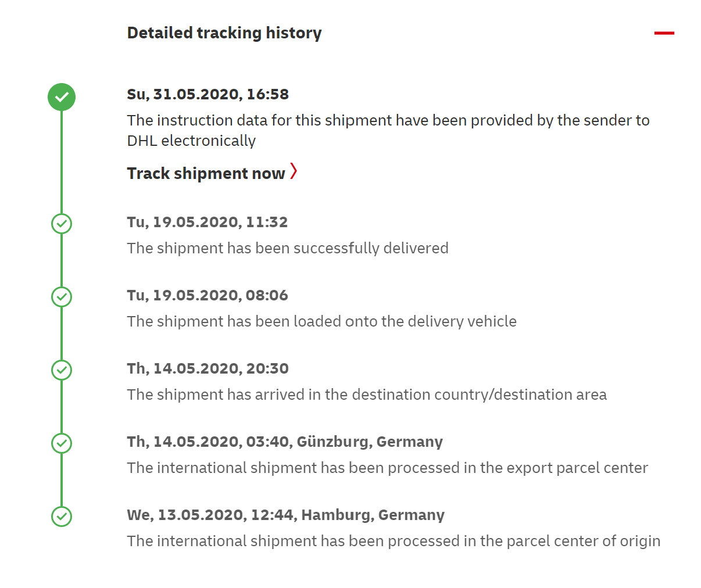This screenshot has height=588, width=701.
Task: Click the checkmark beside loaded onto delivery vehicle
Action: tap(62, 297)
